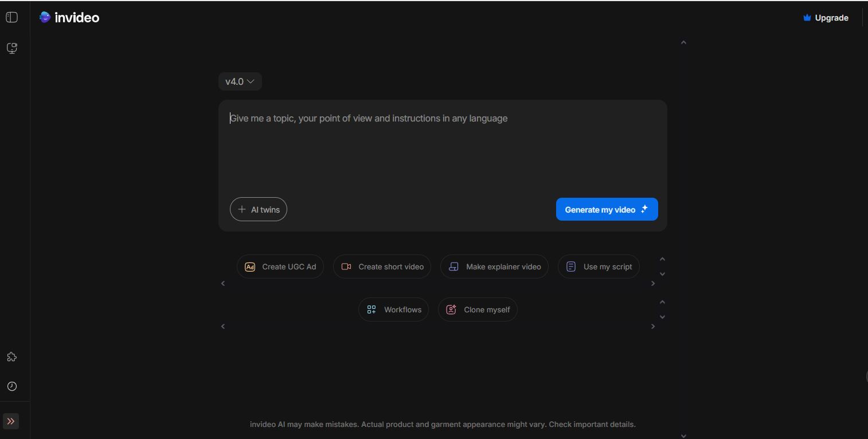
Task: Choose Create short video option
Action: click(382, 267)
